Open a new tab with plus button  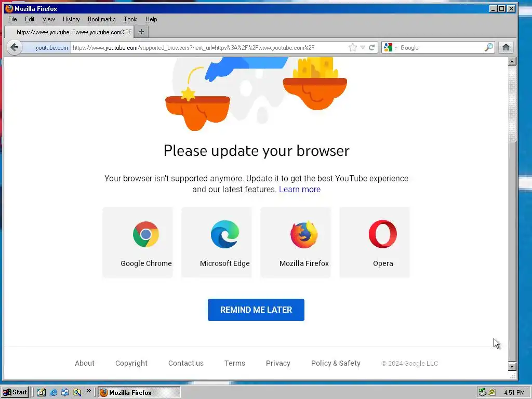point(141,32)
